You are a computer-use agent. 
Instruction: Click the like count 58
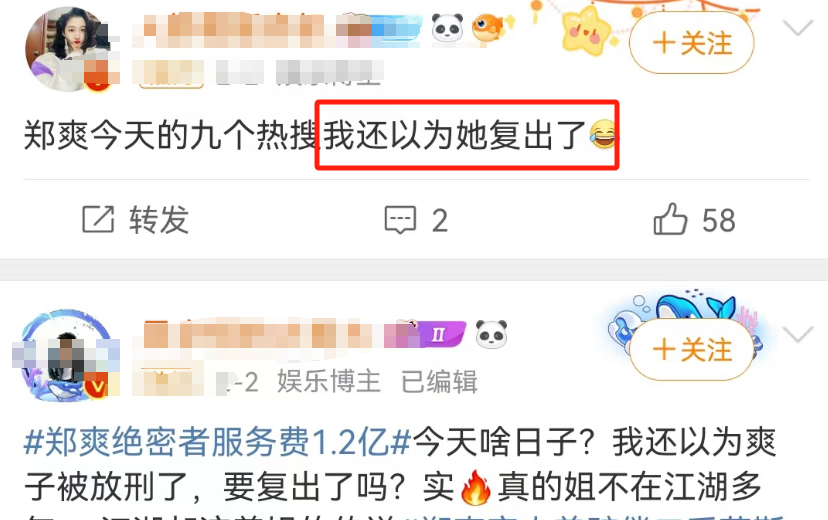tap(719, 220)
